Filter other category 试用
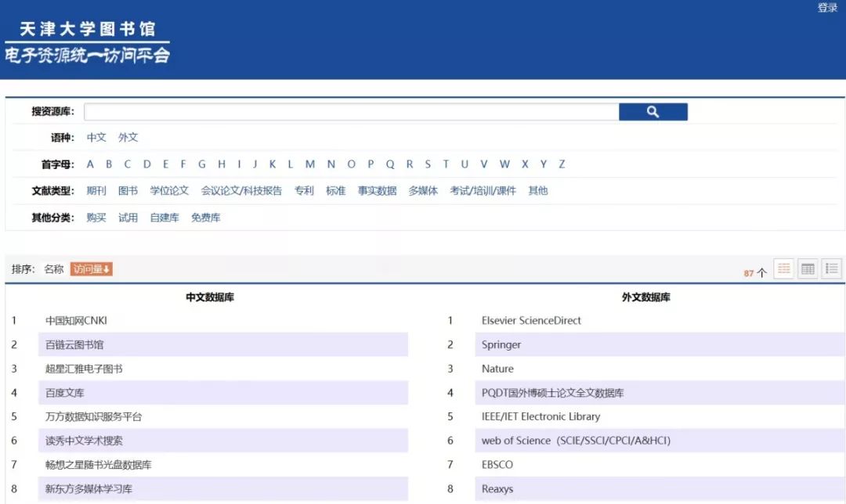 (128, 218)
